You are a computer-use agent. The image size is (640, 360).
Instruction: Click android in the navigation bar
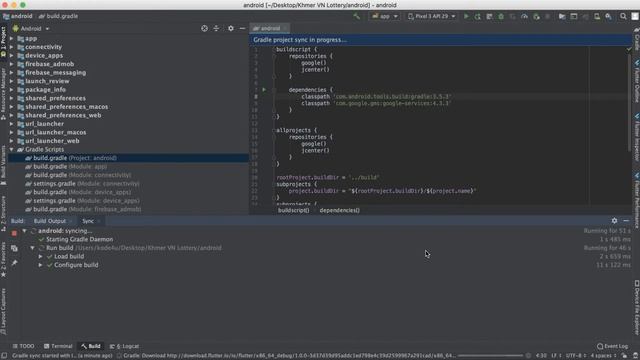click(18, 16)
